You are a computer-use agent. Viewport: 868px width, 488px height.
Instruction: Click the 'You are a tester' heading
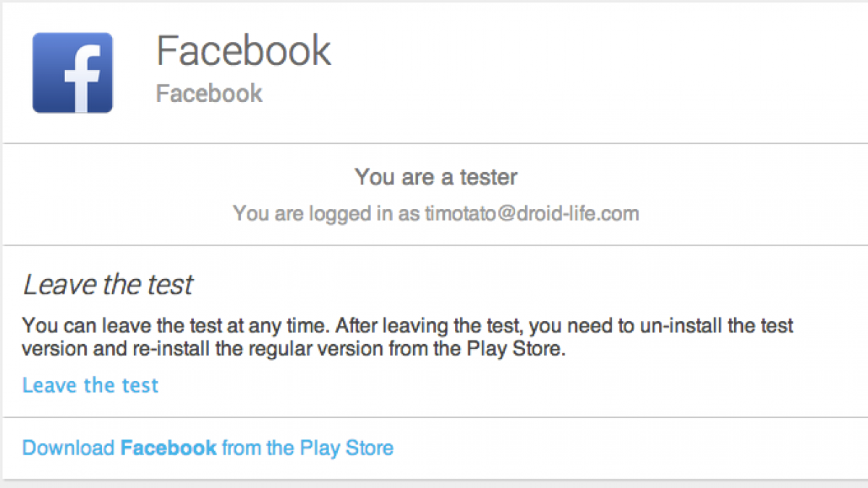[435, 177]
